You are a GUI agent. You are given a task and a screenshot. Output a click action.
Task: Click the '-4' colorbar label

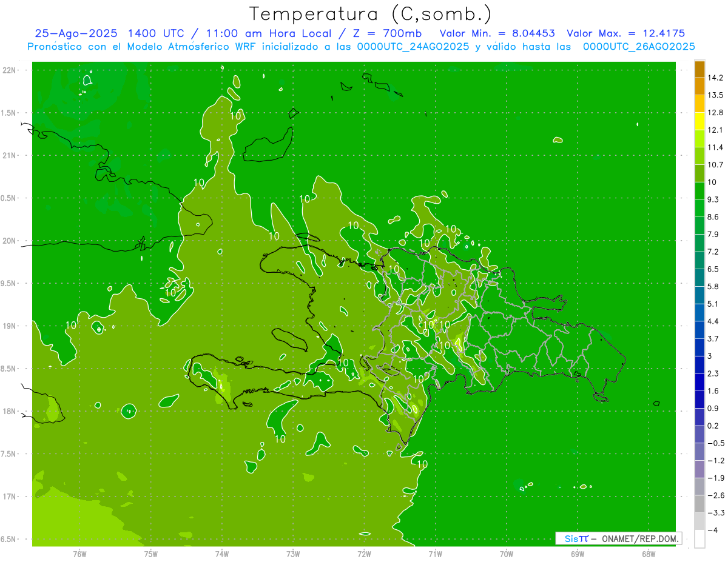click(x=713, y=530)
